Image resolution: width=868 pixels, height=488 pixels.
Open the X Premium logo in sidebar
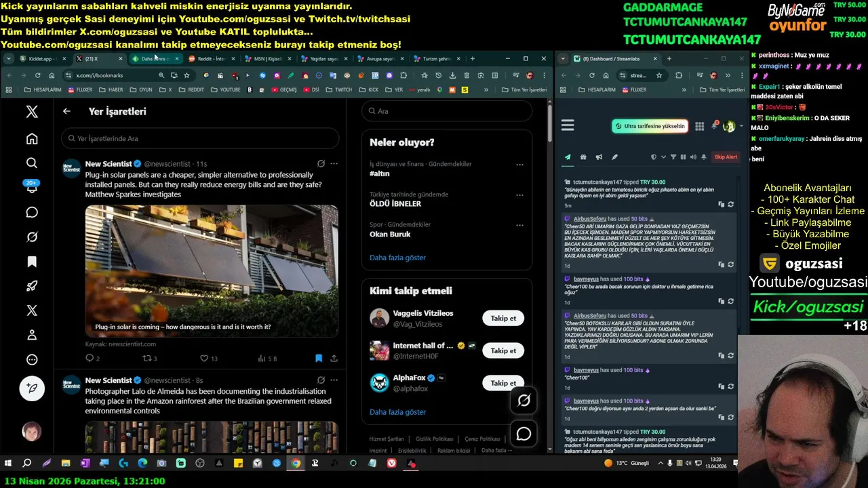coord(32,310)
